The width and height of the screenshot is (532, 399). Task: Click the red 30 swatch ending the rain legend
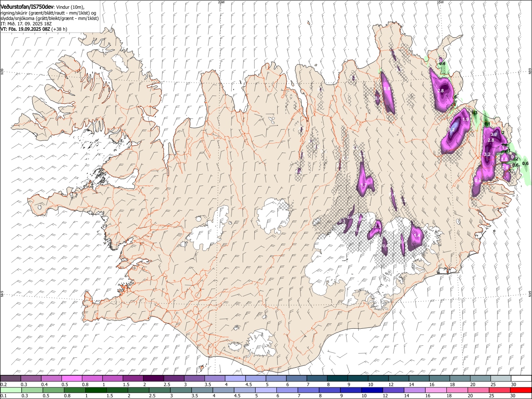pos(521,390)
